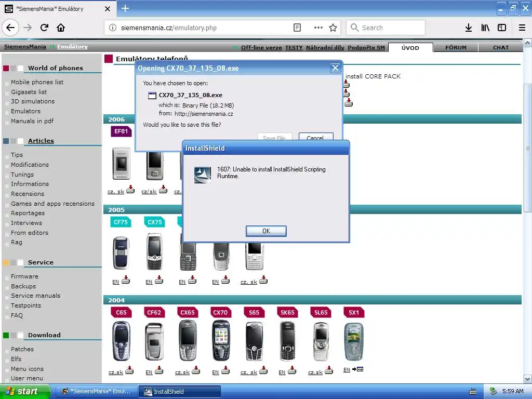Click the CF62 flip phone thumbnail
This screenshot has width=532, height=399.
(154, 342)
